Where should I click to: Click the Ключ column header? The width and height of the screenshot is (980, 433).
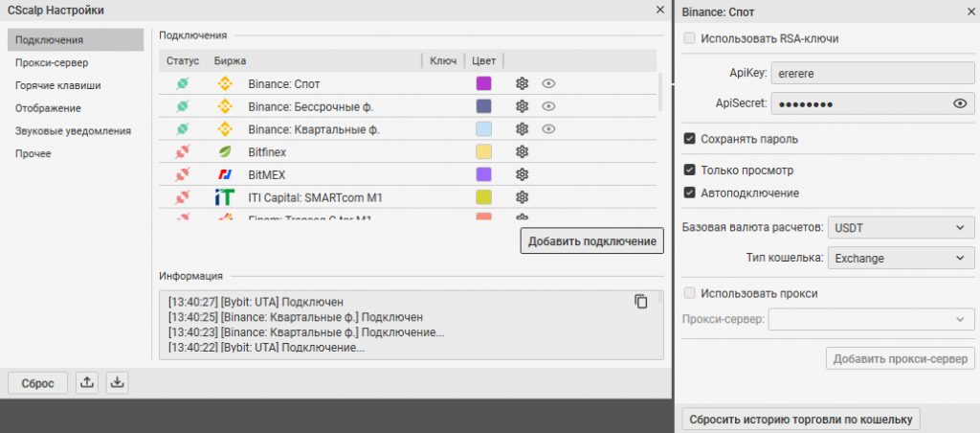(x=443, y=60)
